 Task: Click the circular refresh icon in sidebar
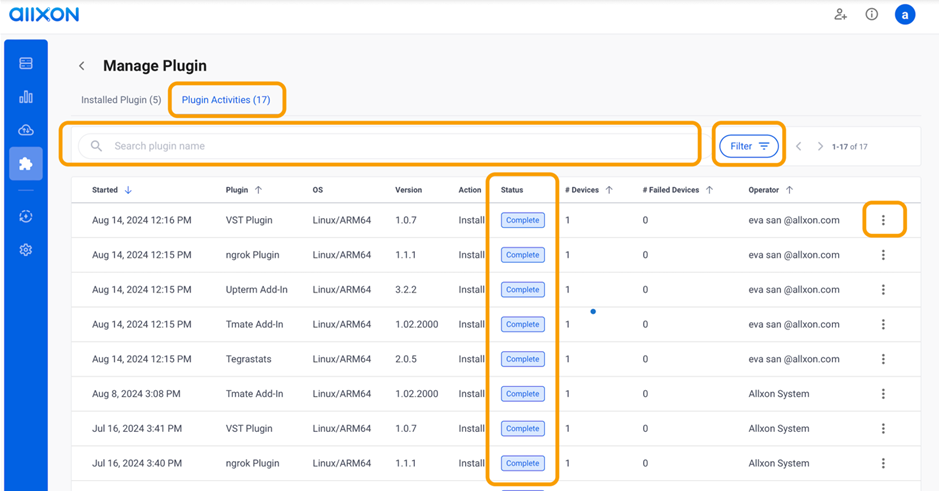click(x=26, y=216)
